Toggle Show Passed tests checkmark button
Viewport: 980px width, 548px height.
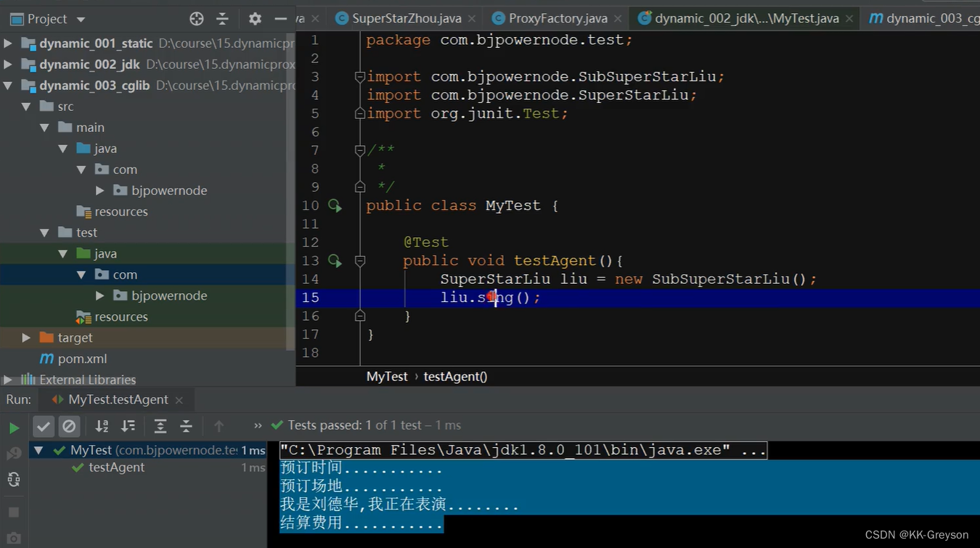point(44,426)
